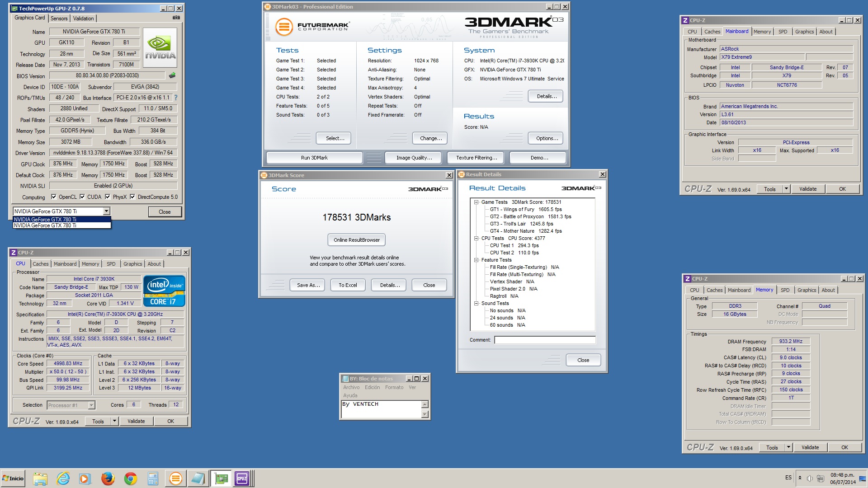Screen dimensions: 868x488
Task: Toggle the DirectCompute 5.0 checkbox
Action: [132, 197]
